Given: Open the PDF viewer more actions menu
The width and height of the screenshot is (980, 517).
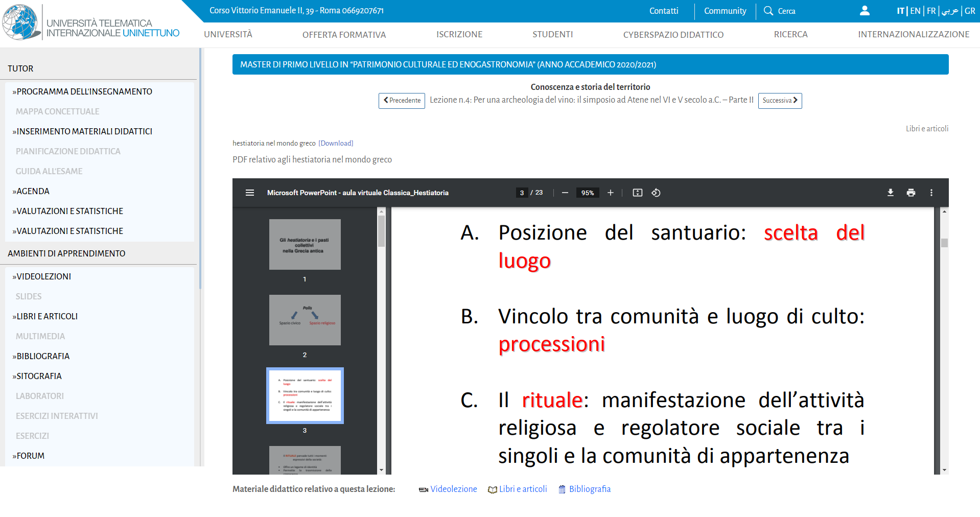Looking at the screenshot, I should pyautogui.click(x=931, y=193).
